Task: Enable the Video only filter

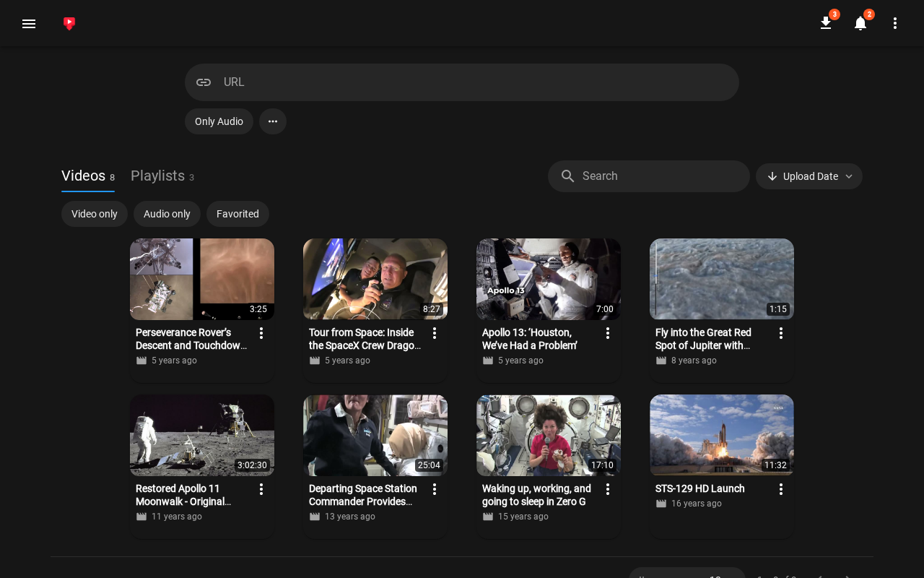Action: click(x=95, y=214)
